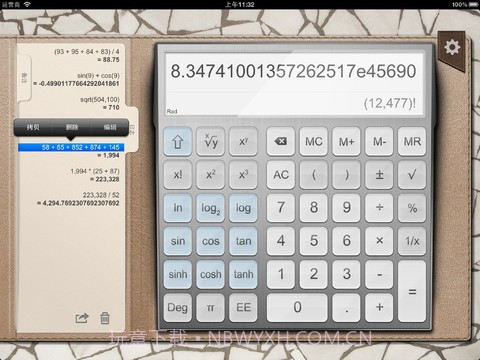Tap the multiplication key
Image resolution: width=480 pixels, height=360 pixels.
click(x=379, y=241)
